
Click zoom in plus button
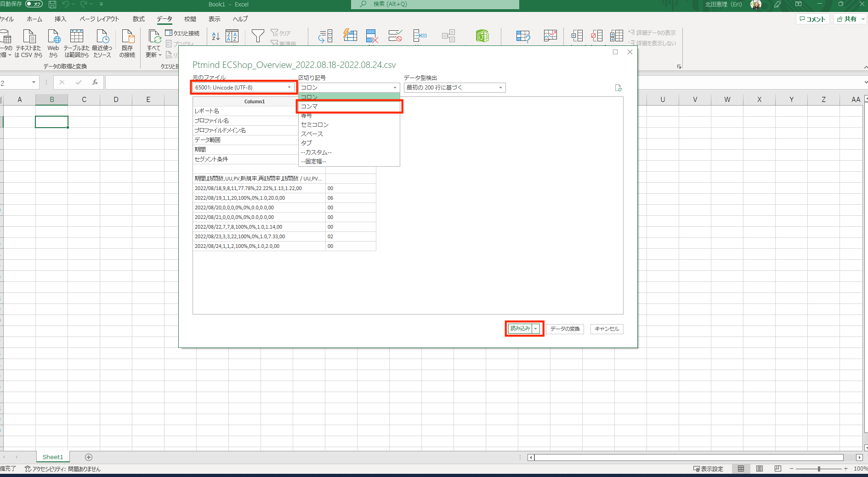pos(845,469)
